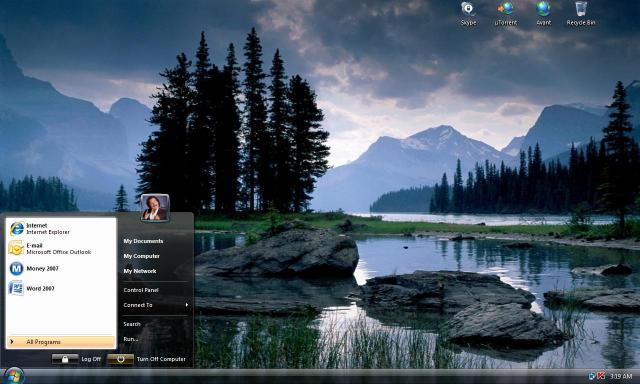The image size is (640, 384).
Task: Click the Log Off text label
Action: pos(91,359)
